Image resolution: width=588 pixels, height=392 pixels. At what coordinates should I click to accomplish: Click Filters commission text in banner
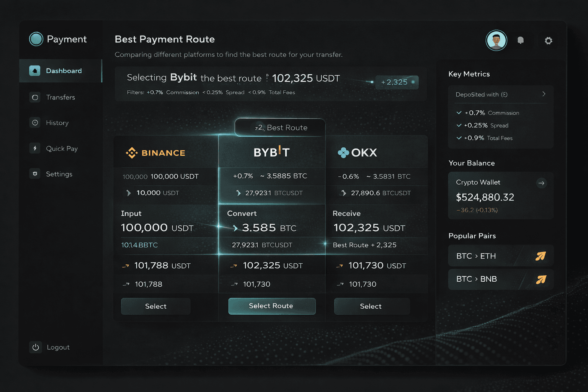click(x=173, y=92)
